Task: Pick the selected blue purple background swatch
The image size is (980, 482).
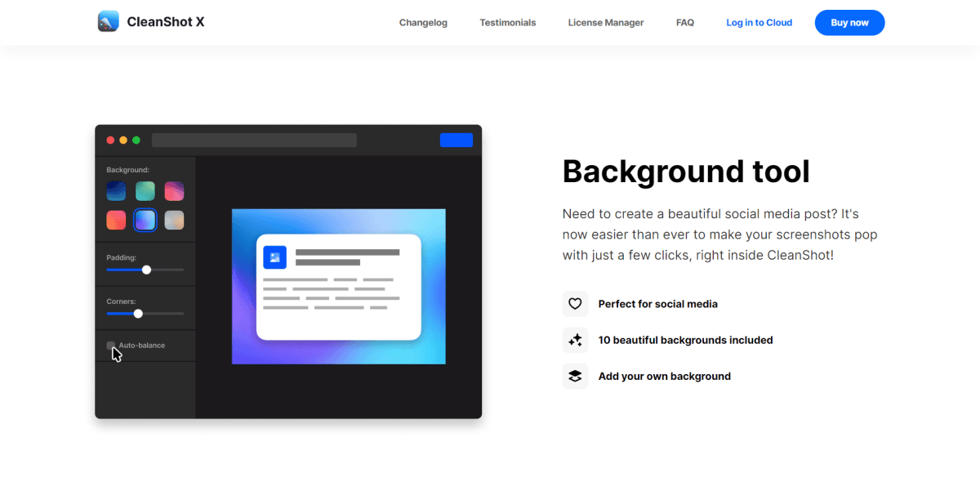Action: point(145,220)
